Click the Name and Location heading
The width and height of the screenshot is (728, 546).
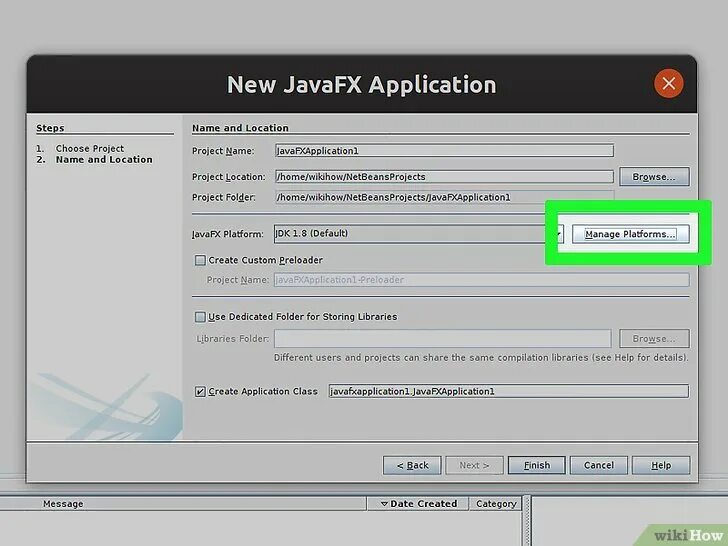click(x=240, y=128)
